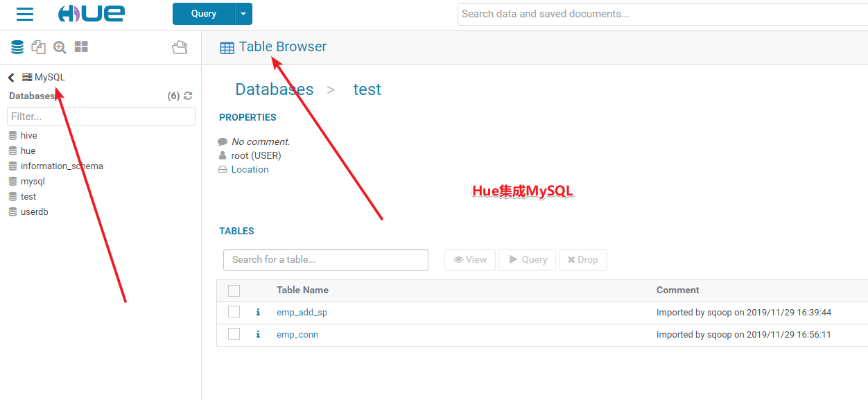The height and width of the screenshot is (400, 868).
Task: Focus the Search for a table field
Action: pyautogui.click(x=326, y=260)
